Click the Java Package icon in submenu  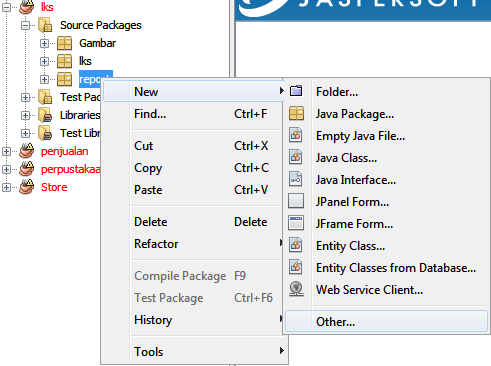click(296, 113)
